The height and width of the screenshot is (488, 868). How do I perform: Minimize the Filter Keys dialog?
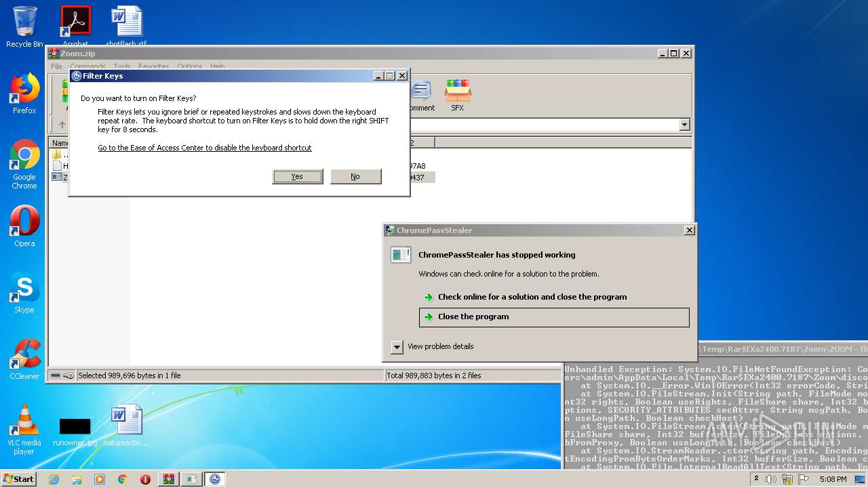[x=378, y=76]
